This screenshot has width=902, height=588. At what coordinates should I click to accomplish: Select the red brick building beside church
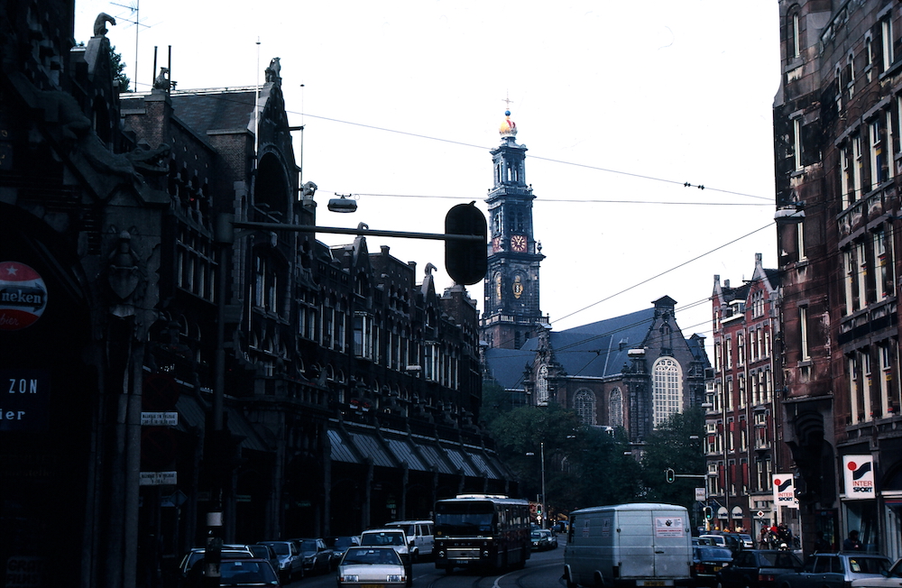pos(740,397)
